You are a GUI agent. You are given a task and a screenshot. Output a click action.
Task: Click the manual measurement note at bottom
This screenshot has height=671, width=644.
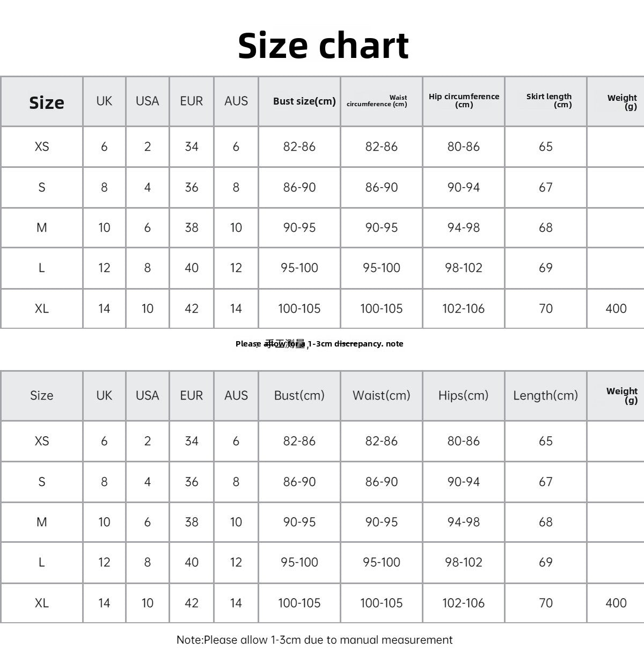pos(314,640)
